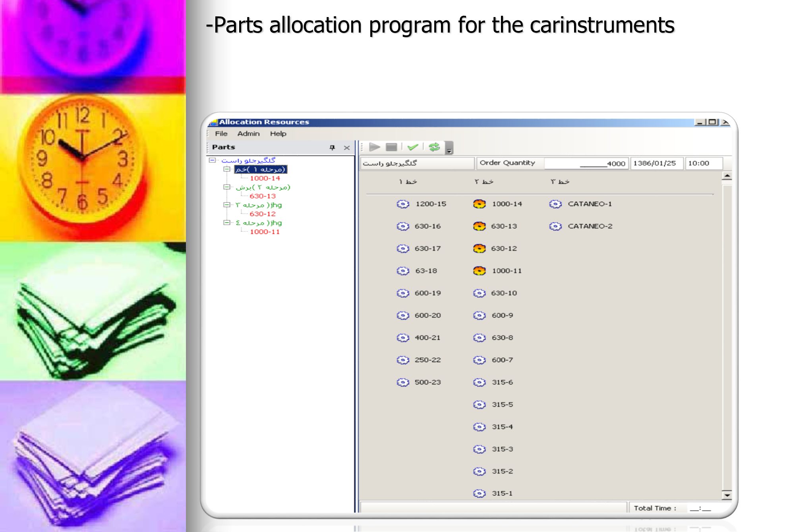This screenshot has width=789, height=532.
Task: Click the gear icon for 315-6
Action: pyautogui.click(x=480, y=382)
